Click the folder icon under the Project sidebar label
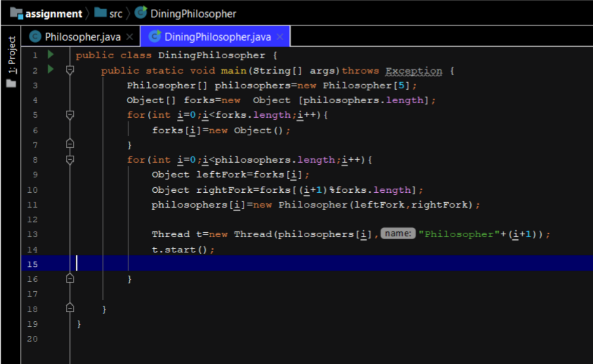The height and width of the screenshot is (364, 593). point(11,83)
